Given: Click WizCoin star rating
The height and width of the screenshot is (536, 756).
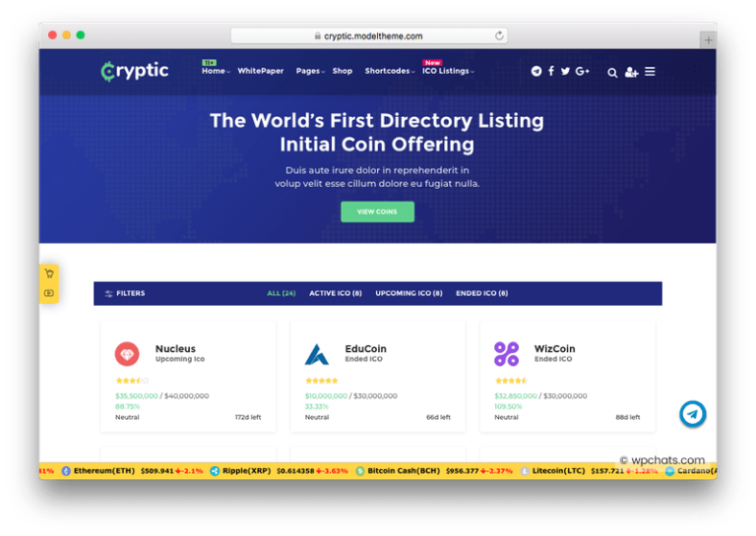Looking at the screenshot, I should [x=511, y=381].
